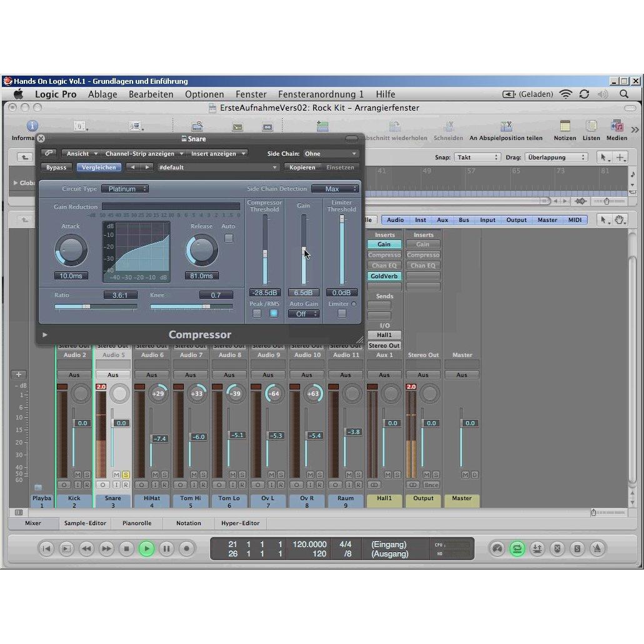Open the Snap Takt dropdown

pyautogui.click(x=477, y=158)
